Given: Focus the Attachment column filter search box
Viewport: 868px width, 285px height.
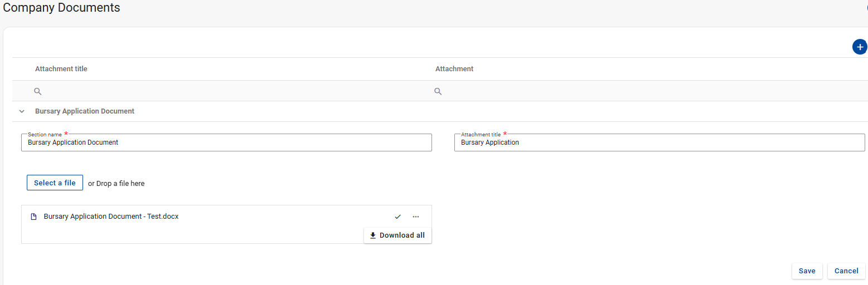Looking at the screenshot, I should [x=650, y=91].
